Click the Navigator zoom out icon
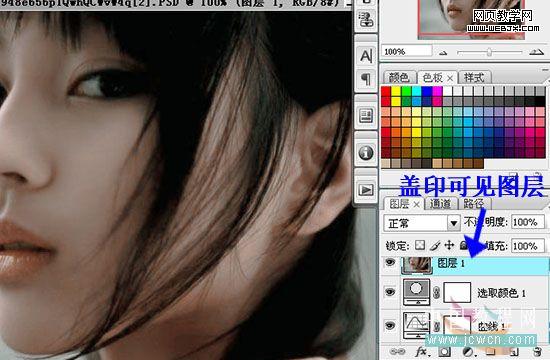Image resolution: width=550 pixels, height=360 pixels. click(x=443, y=53)
